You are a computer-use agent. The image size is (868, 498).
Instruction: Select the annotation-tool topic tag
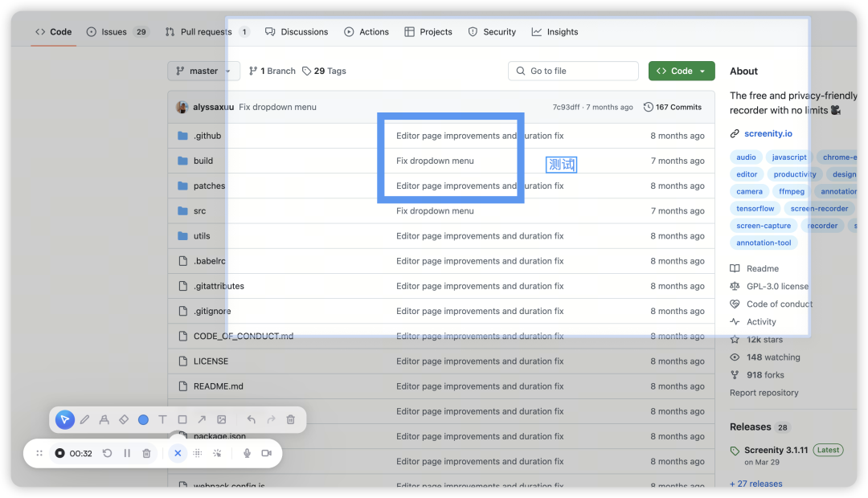(764, 243)
